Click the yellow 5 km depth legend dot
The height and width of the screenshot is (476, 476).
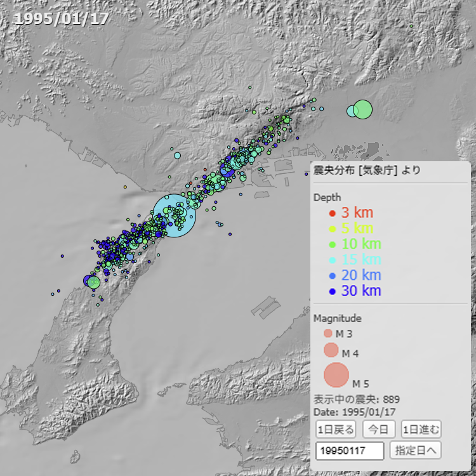[333, 229]
